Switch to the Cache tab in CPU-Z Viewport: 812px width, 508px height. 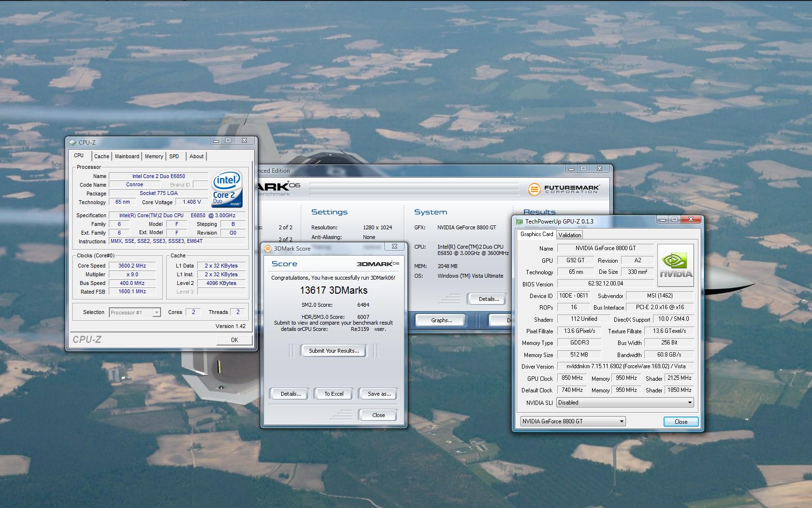tap(101, 156)
